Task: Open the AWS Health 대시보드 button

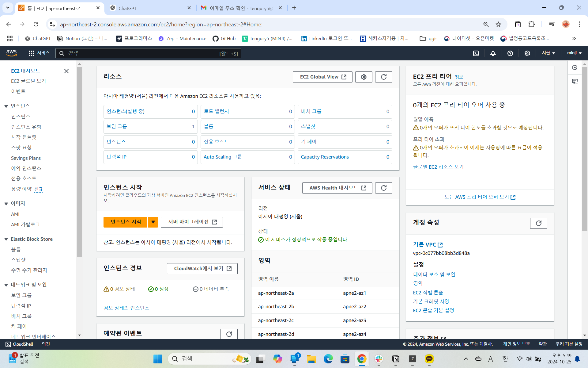Action: point(337,188)
